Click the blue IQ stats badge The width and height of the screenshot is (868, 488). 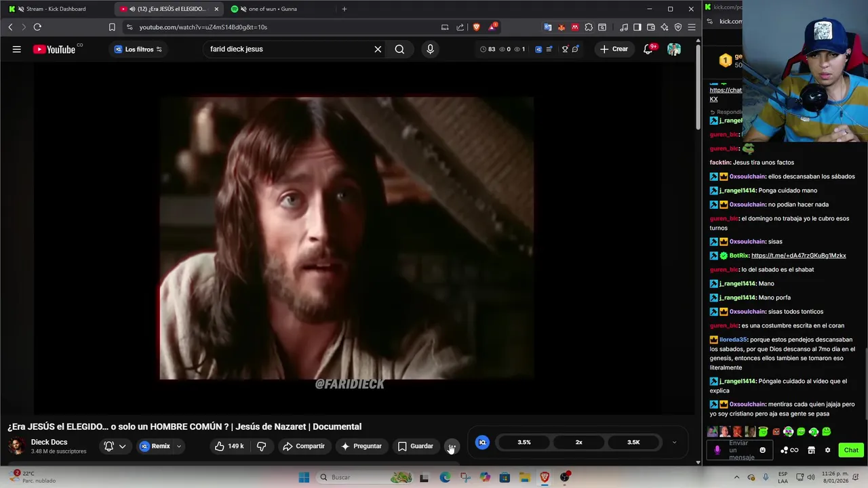tap(482, 442)
